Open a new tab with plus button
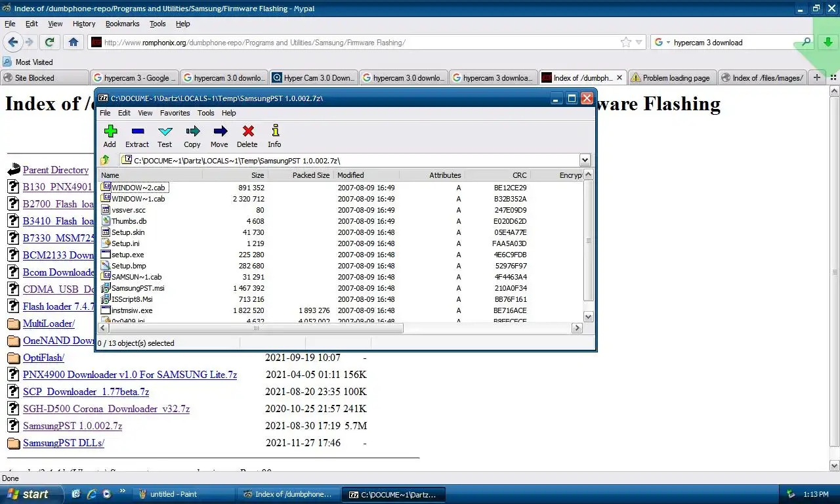 (816, 77)
